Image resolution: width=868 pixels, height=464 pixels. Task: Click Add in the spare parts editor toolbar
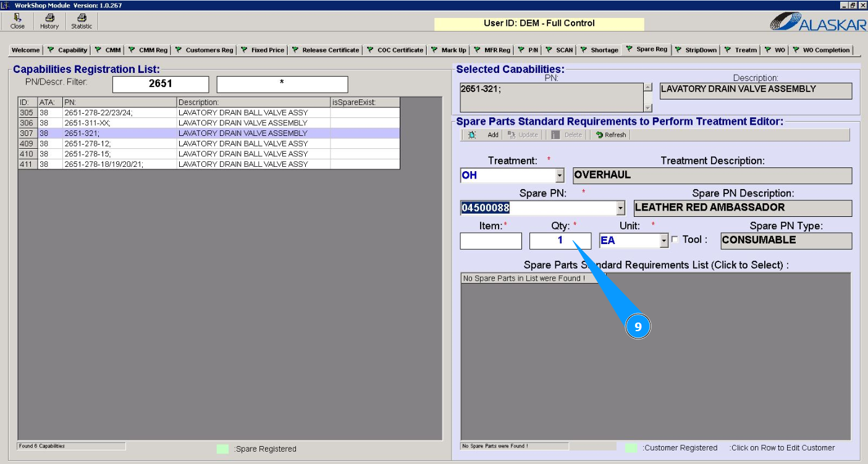(492, 135)
